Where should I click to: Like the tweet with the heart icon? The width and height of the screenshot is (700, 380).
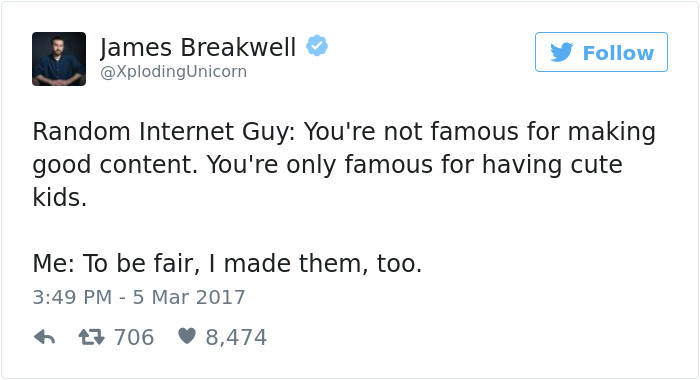(187, 336)
